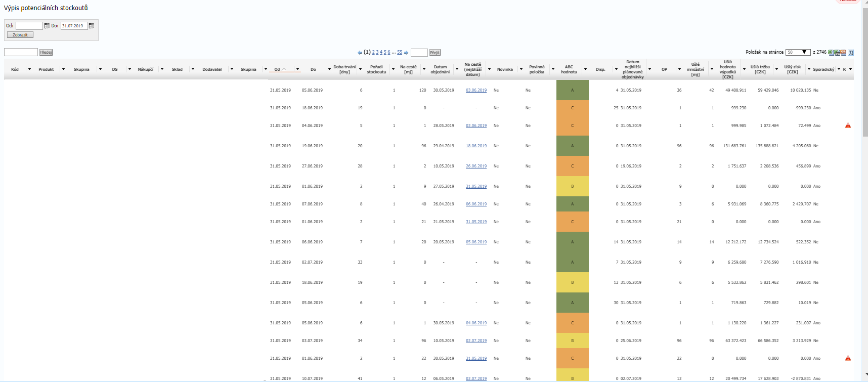Click green ABC cell A in first row

click(572, 90)
